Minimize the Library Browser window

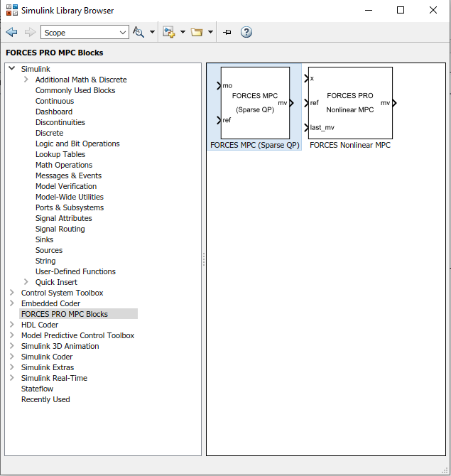369,10
